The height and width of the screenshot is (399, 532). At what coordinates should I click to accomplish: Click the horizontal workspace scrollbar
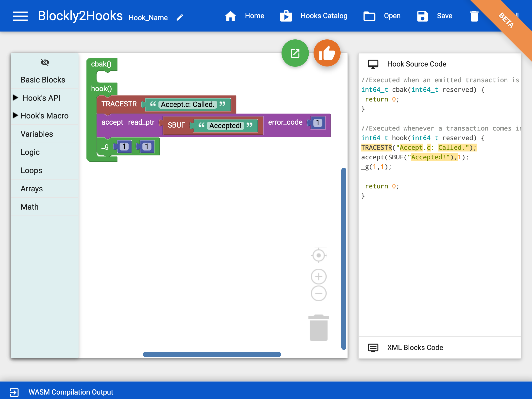[x=212, y=354]
